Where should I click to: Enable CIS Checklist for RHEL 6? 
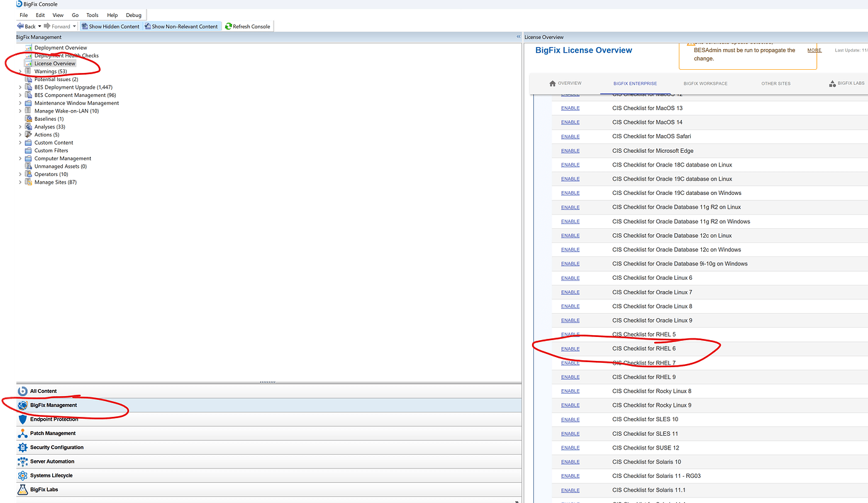570,349
